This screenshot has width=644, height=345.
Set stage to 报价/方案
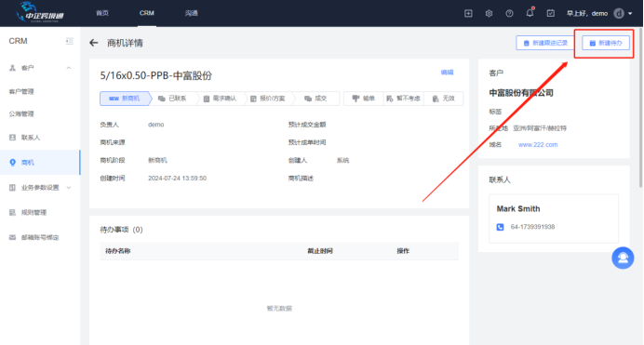click(268, 99)
